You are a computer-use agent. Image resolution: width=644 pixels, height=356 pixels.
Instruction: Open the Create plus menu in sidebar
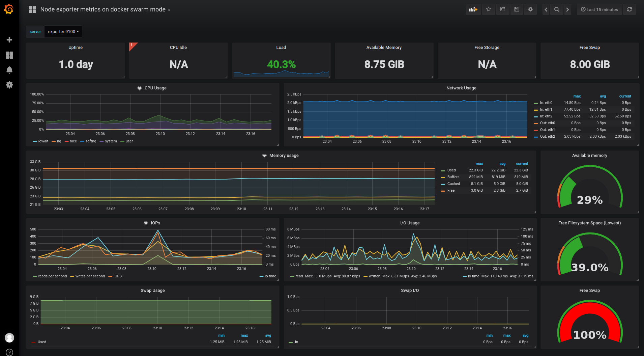[9, 40]
